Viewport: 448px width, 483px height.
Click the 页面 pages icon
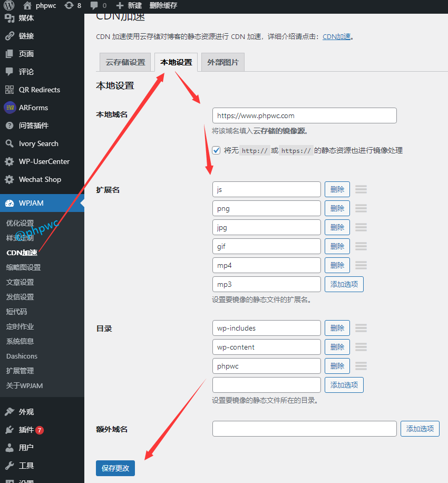point(9,54)
